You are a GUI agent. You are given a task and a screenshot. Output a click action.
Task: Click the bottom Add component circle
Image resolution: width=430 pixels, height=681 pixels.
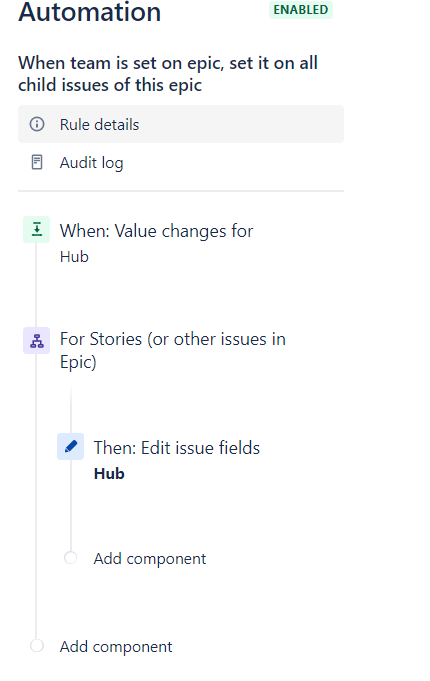coord(37,646)
